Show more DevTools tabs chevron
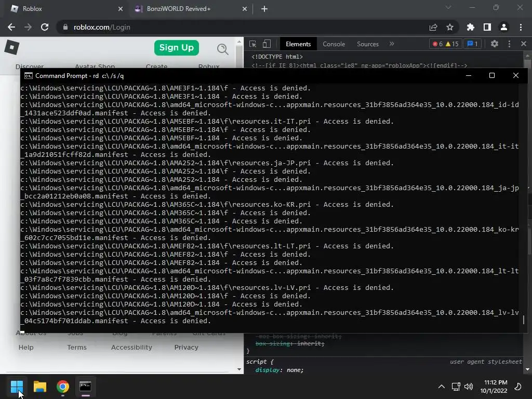The image size is (532, 399). [392, 44]
